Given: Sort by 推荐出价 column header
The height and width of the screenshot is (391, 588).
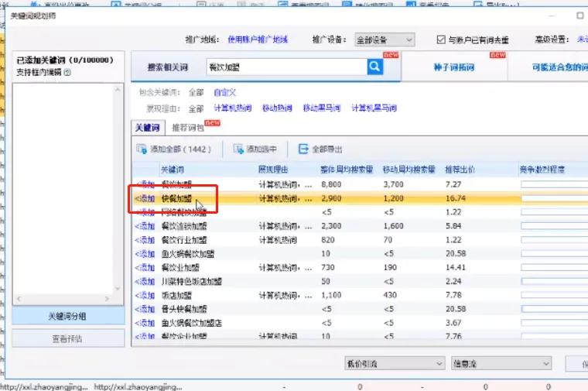Looking at the screenshot, I should pos(460,170).
